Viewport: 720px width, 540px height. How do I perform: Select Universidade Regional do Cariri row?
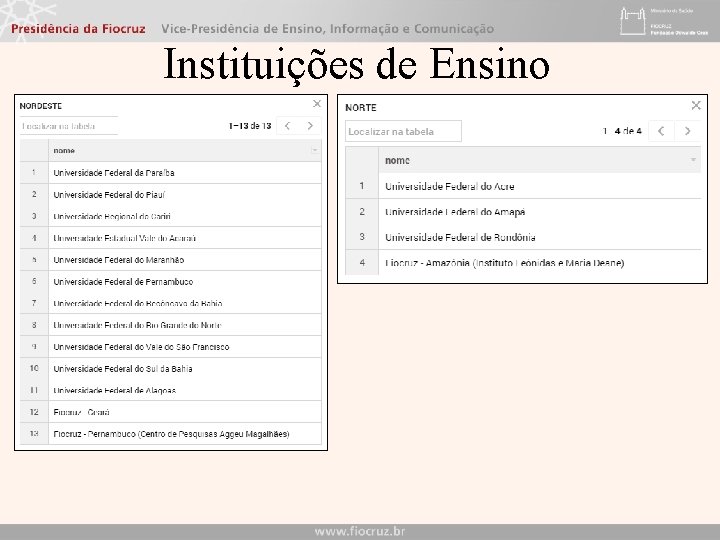(x=171, y=216)
